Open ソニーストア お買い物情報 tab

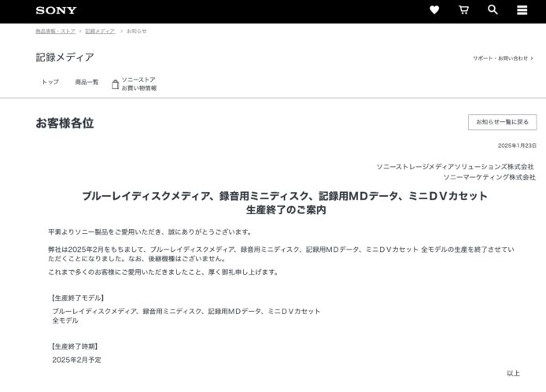point(138,84)
